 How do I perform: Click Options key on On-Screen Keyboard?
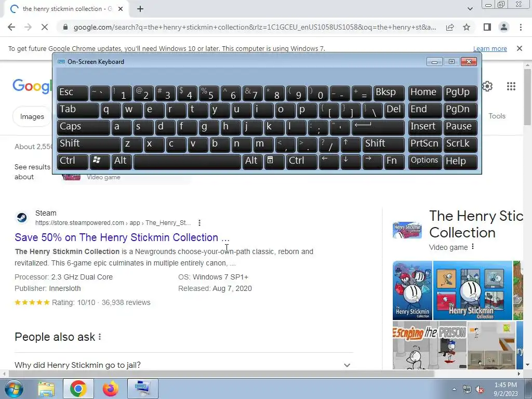pos(425,161)
